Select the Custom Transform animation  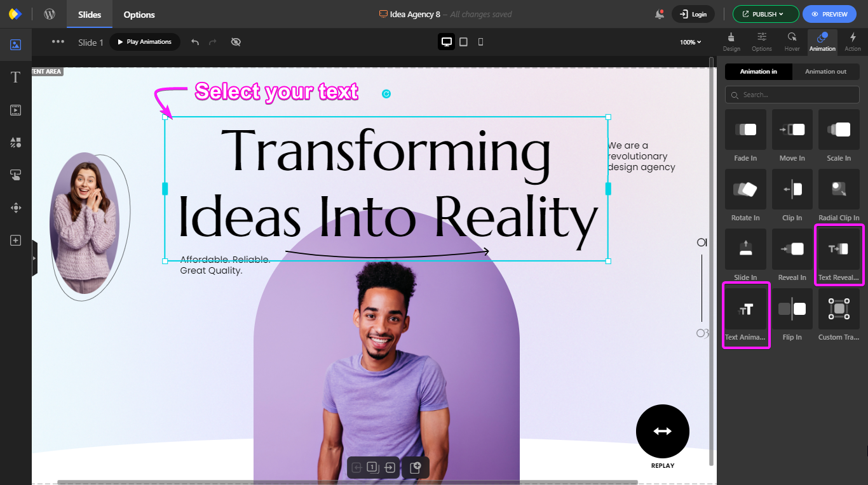pos(839,315)
